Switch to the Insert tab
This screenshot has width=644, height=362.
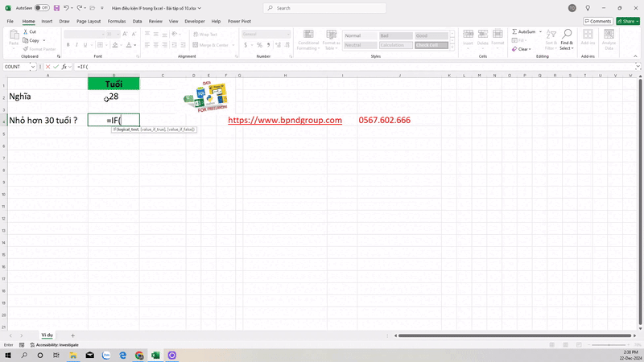coord(47,22)
